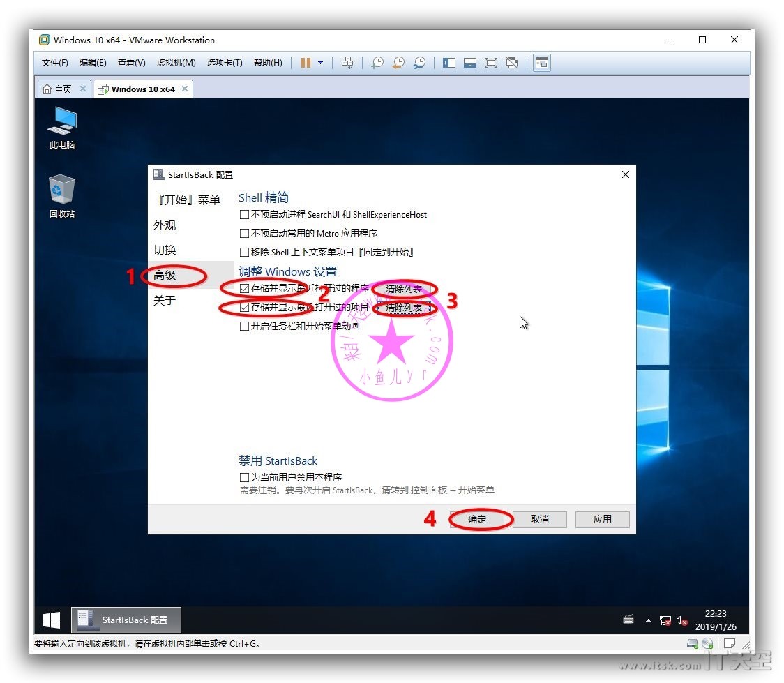
Task: Open the Windows Start button
Action: 52,620
